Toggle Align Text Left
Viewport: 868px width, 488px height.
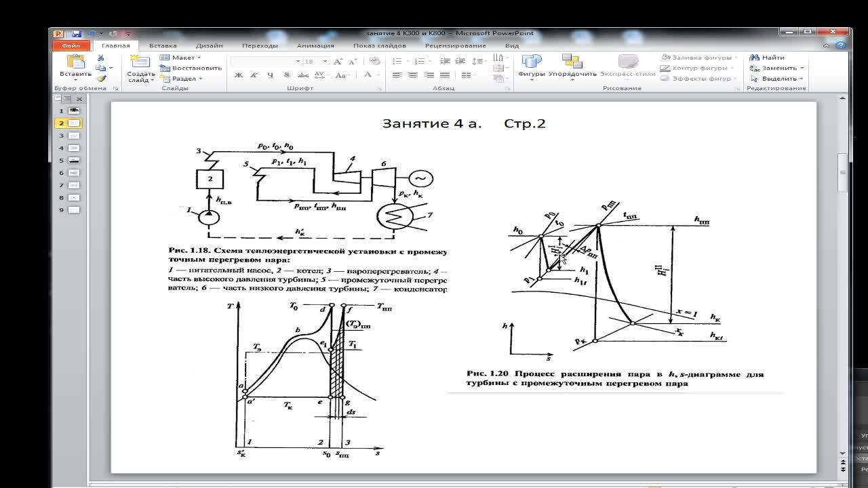pyautogui.click(x=397, y=75)
